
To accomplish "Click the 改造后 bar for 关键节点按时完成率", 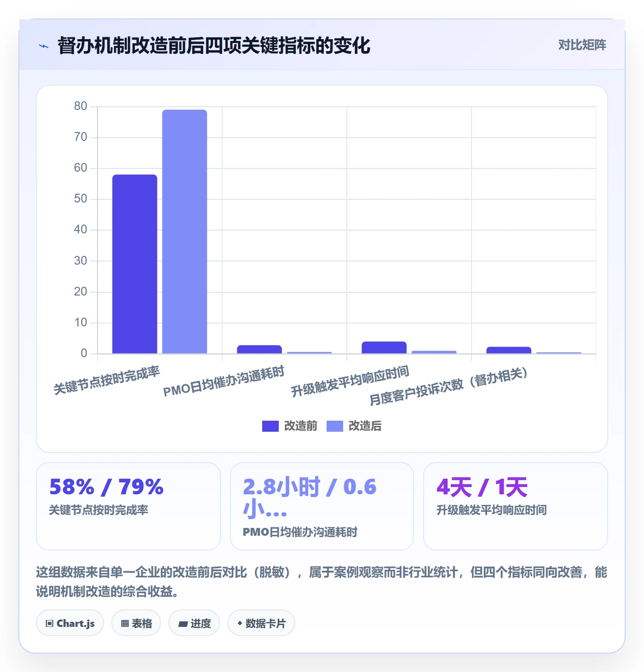I will coord(184,232).
